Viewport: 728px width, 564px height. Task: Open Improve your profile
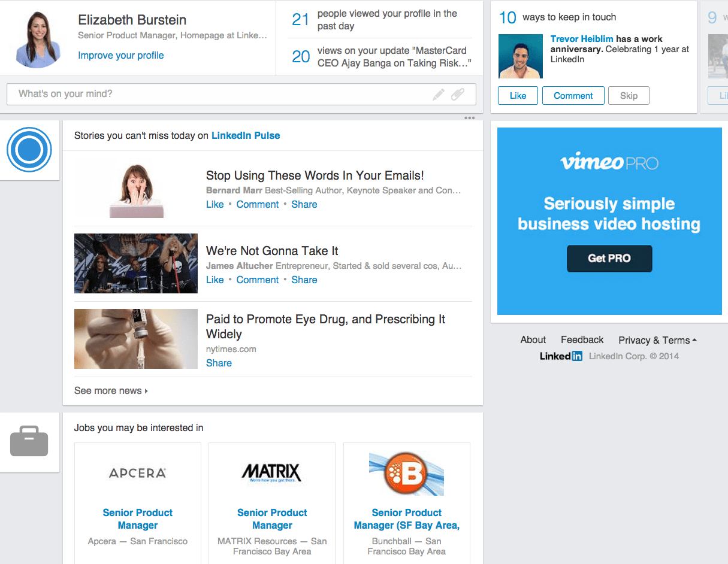120,55
